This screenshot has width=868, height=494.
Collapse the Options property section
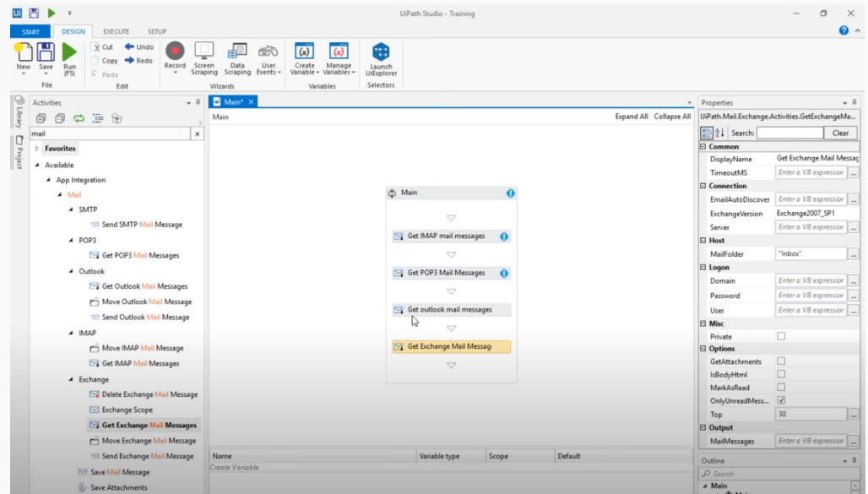click(x=703, y=349)
